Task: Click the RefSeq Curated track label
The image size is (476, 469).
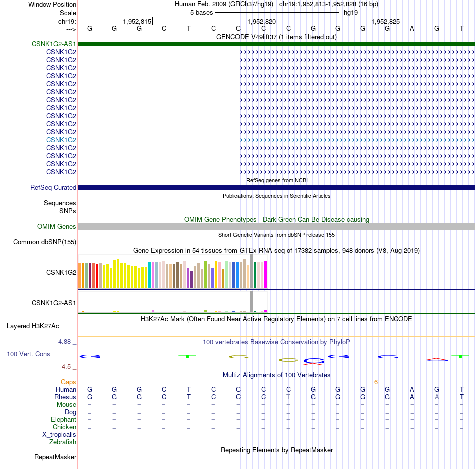Action: [53, 187]
